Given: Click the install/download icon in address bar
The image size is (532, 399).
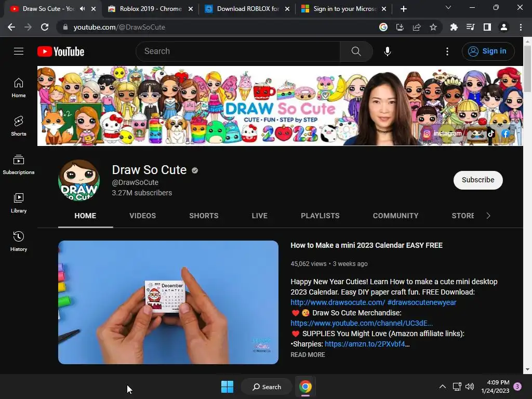Looking at the screenshot, I should point(400,27).
